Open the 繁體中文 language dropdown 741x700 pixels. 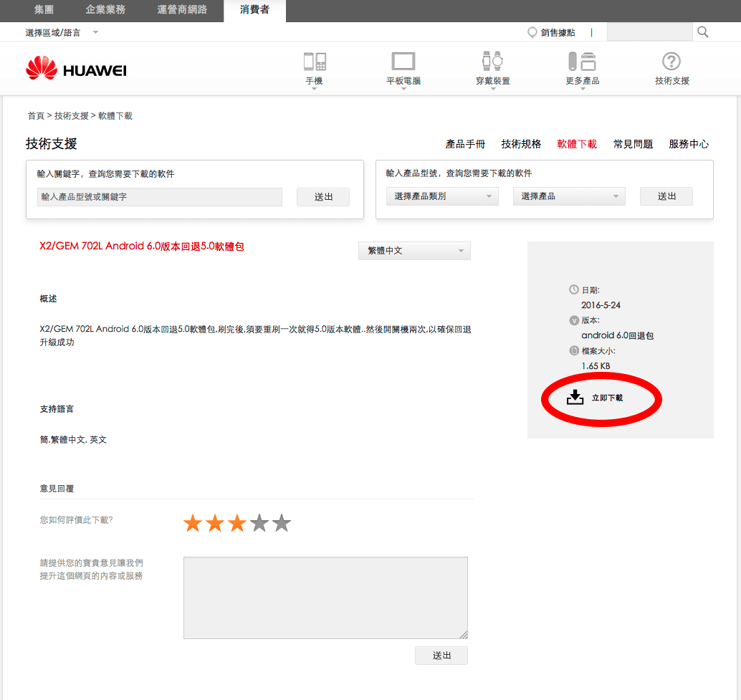414,251
